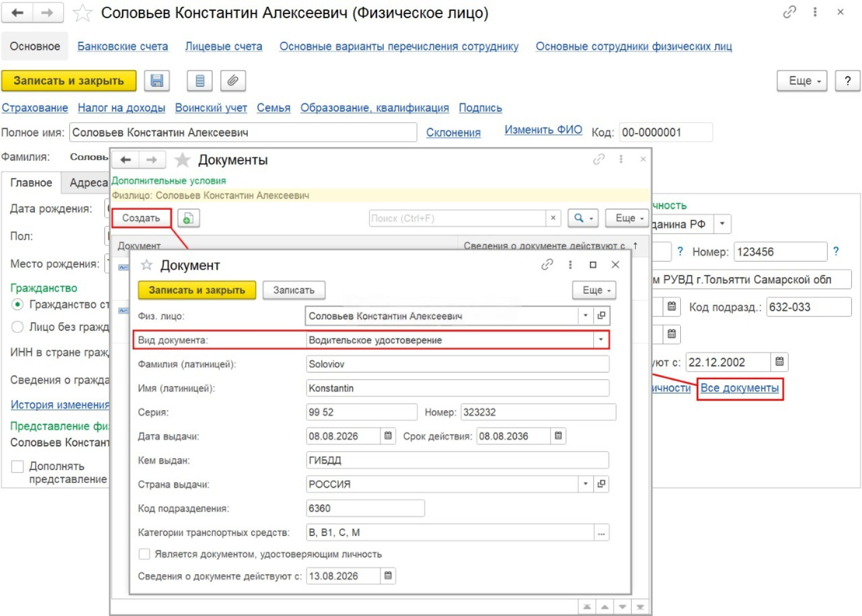Open the Главное tab
862x616 pixels.
coord(31,183)
